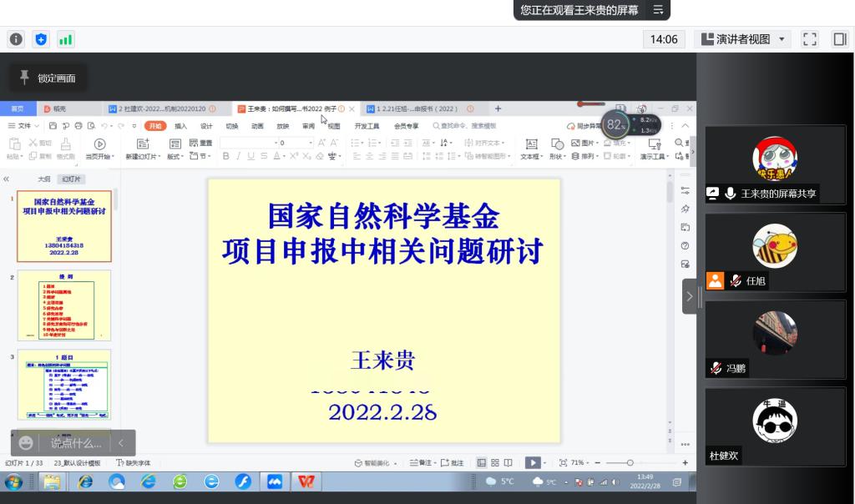This screenshot has width=855, height=504.
Task: Toggle the meeting side panel icon
Action: pos(839,39)
